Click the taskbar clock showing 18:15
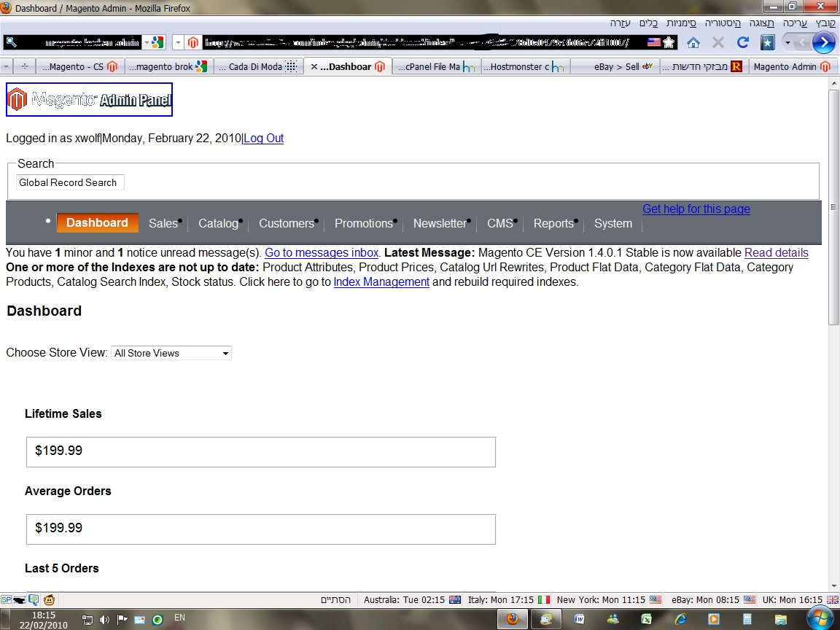Image resolution: width=840 pixels, height=630 pixels. 44,620
